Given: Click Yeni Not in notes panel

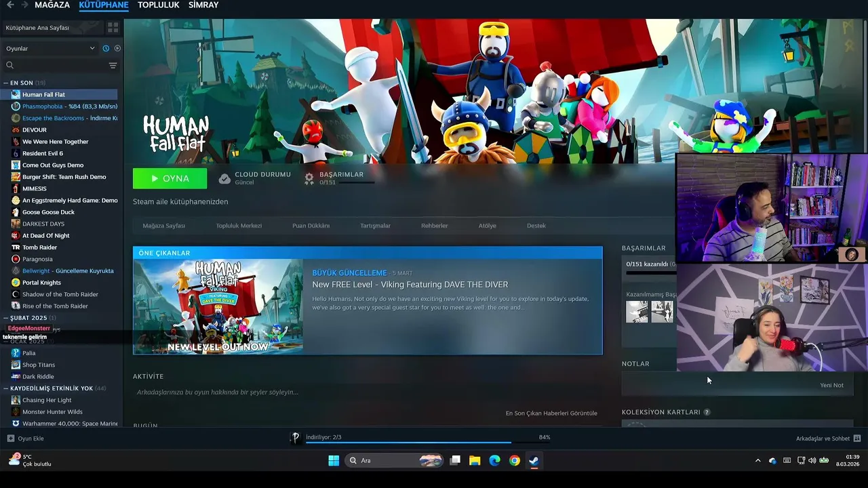Looking at the screenshot, I should [831, 385].
